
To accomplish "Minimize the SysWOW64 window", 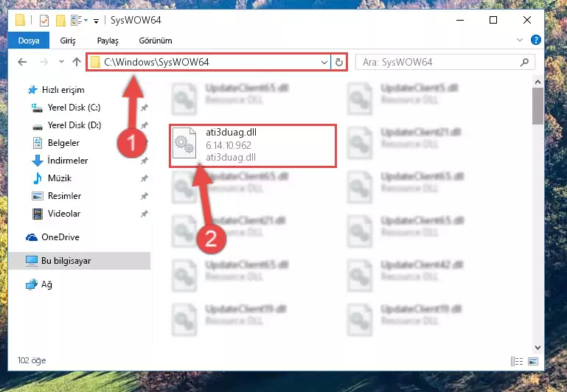I will 460,20.
